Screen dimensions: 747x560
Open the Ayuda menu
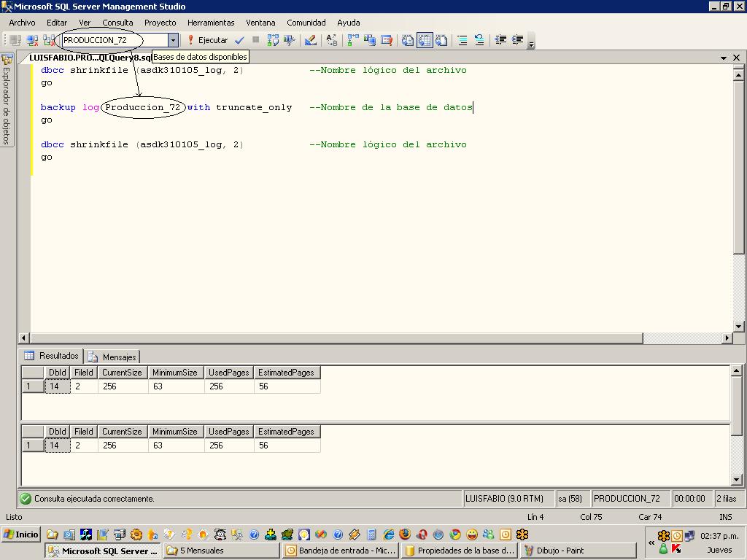click(x=348, y=23)
